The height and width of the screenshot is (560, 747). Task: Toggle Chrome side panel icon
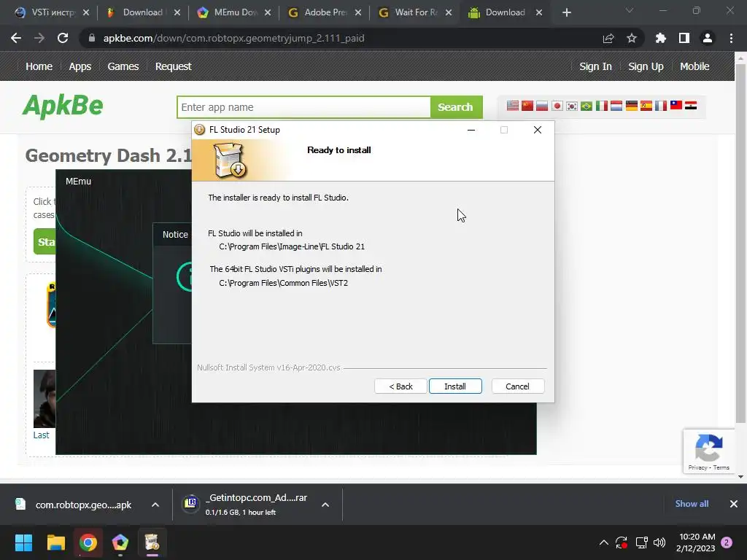tap(684, 38)
